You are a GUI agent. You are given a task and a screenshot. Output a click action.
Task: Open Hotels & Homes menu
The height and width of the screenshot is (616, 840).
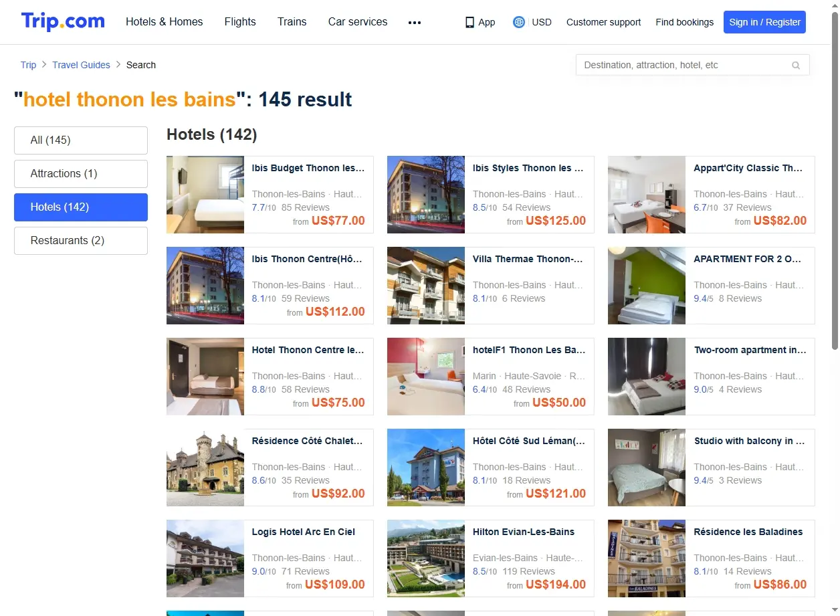click(x=165, y=21)
